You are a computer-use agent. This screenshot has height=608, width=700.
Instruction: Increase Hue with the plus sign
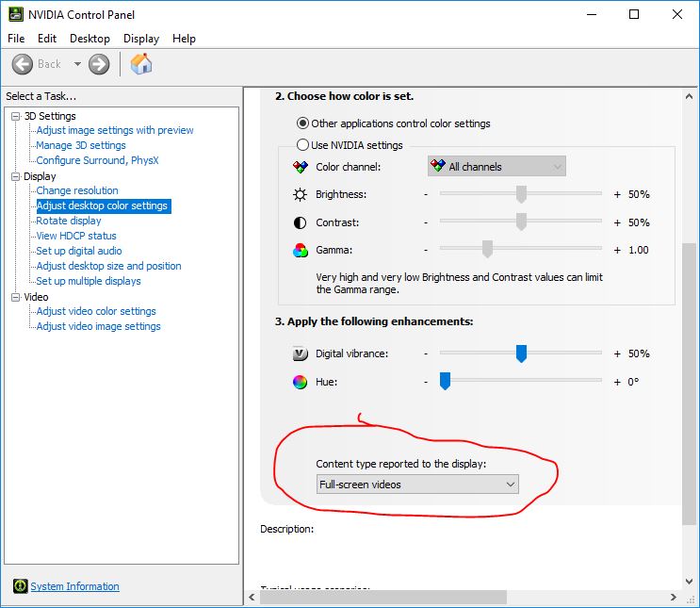pyautogui.click(x=617, y=382)
